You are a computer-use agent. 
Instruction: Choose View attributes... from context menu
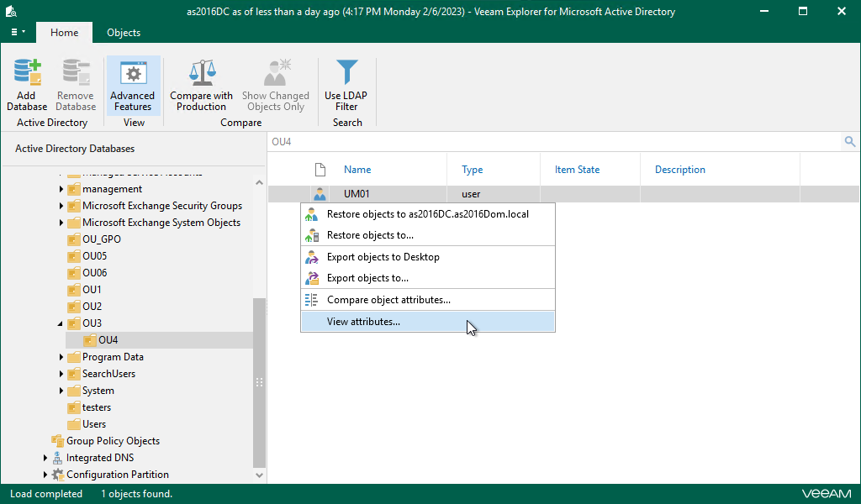coord(363,321)
